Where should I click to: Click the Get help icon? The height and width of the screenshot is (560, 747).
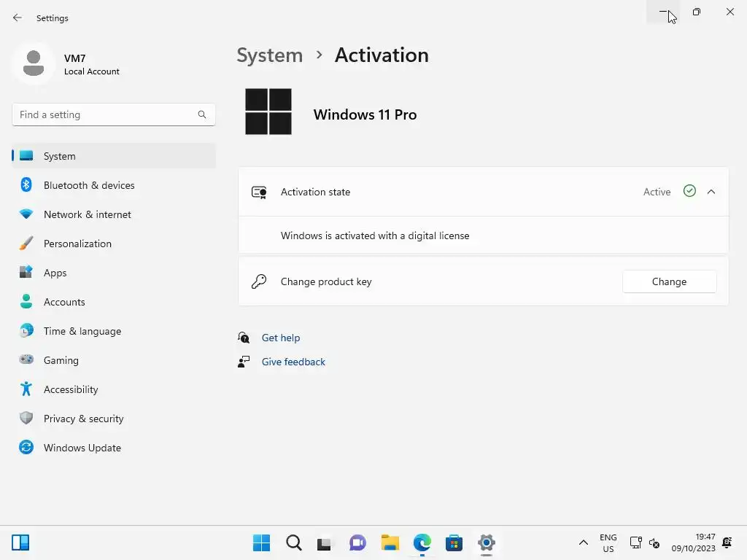(x=244, y=338)
